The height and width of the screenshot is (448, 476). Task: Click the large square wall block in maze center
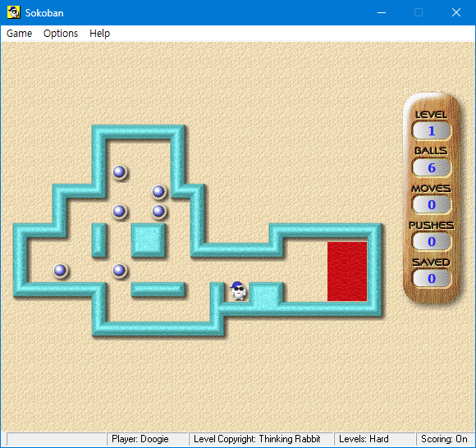pos(149,240)
